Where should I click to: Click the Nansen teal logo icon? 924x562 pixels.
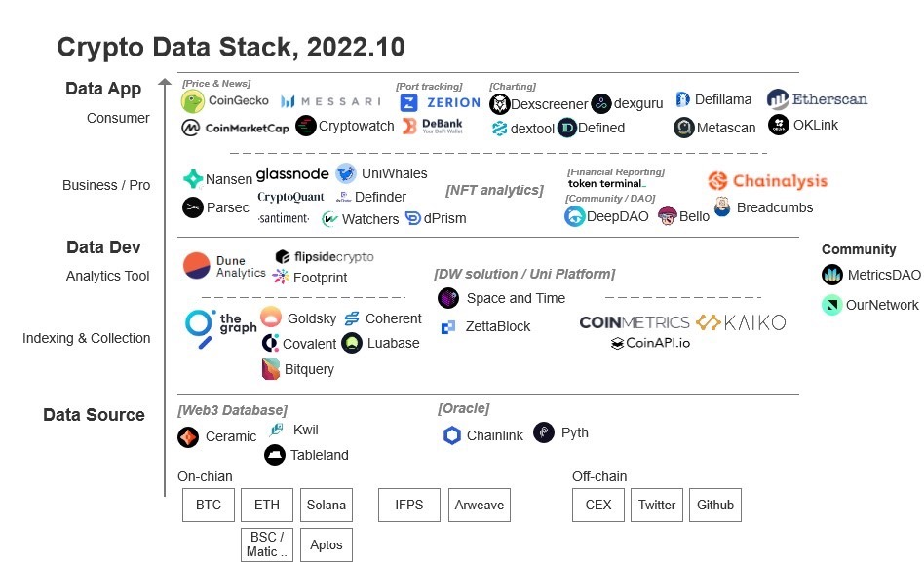192,179
